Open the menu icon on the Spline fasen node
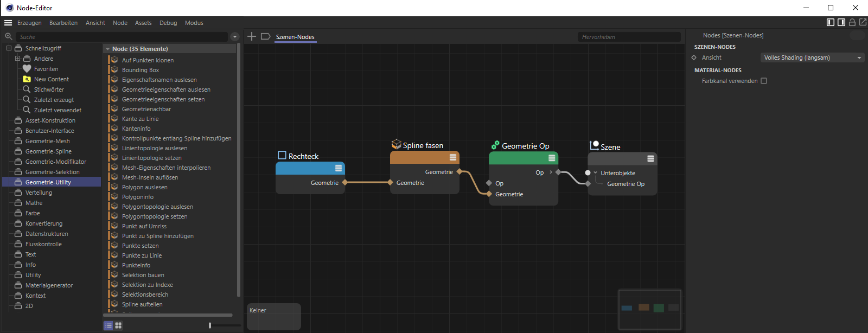 pyautogui.click(x=453, y=157)
